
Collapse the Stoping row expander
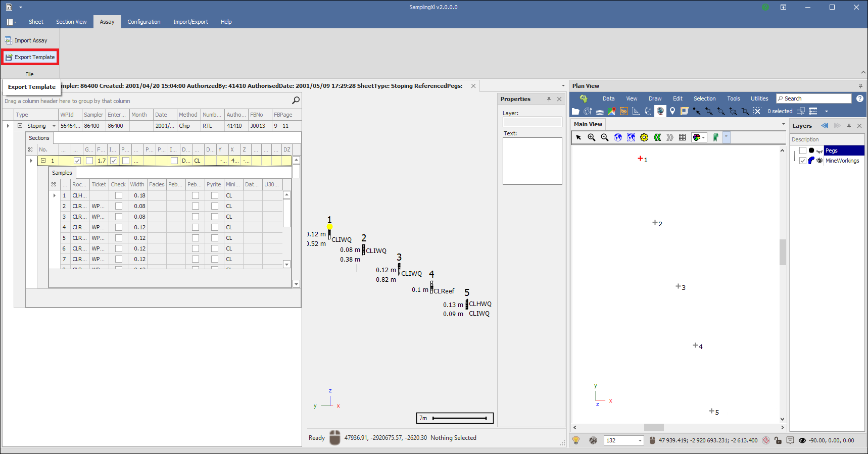click(x=20, y=126)
